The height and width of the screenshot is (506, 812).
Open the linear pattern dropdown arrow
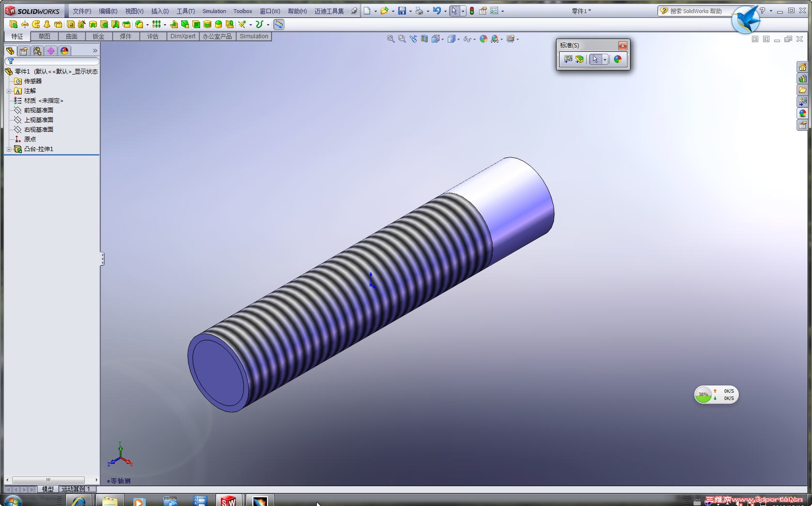[165, 25]
